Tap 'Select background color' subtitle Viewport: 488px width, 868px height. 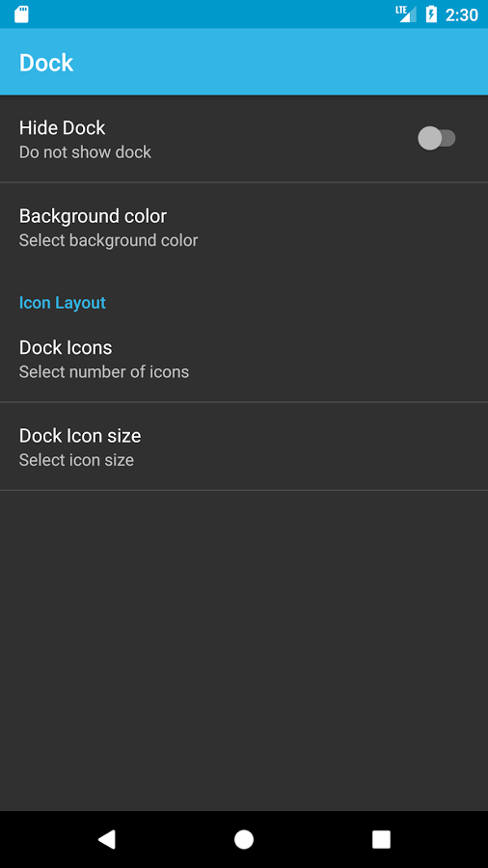(108, 241)
